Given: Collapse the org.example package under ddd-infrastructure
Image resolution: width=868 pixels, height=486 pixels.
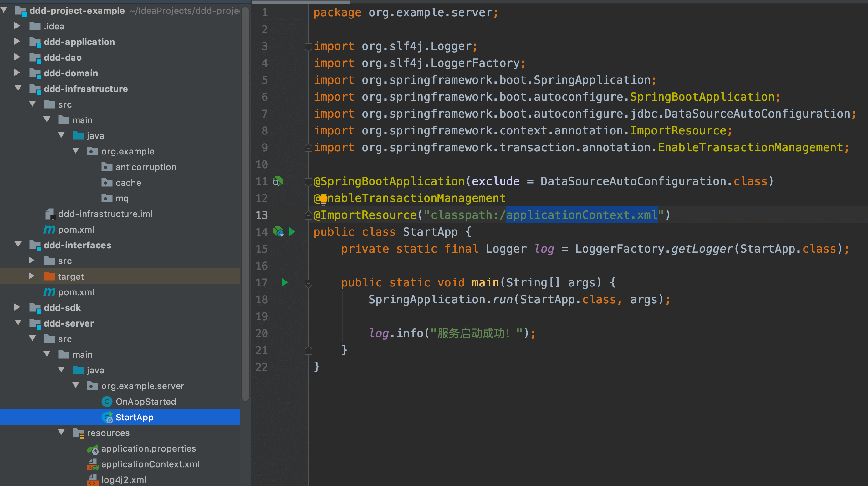Looking at the screenshot, I should point(76,150).
